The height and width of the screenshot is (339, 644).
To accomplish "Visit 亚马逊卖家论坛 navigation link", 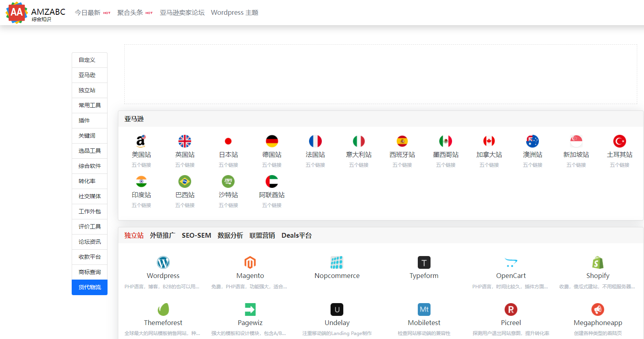I will coord(182,13).
